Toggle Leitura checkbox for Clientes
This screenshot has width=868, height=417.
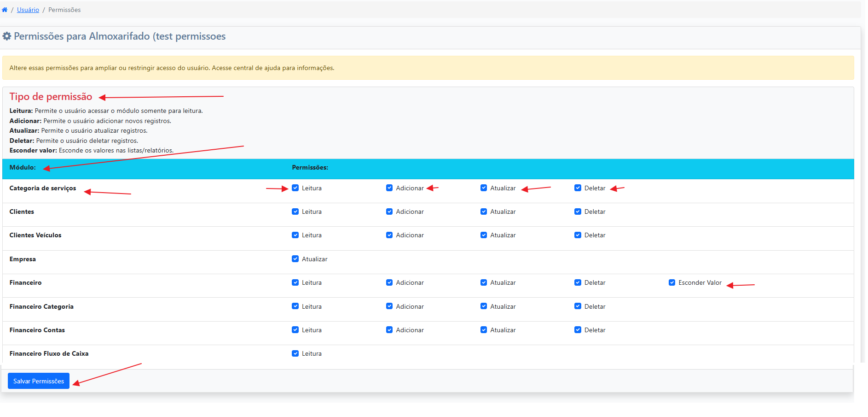point(295,211)
